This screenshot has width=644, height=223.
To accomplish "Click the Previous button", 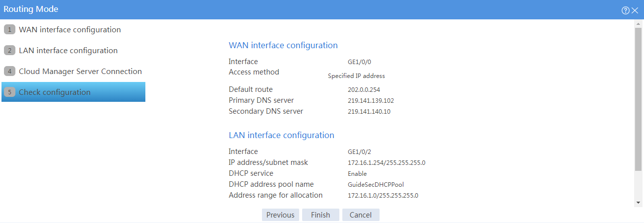I will 280,215.
